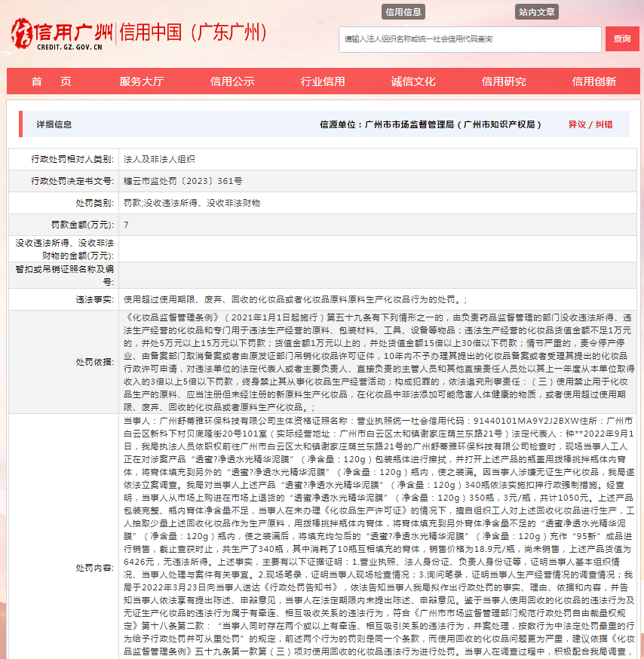Open the 信用创新 navigation item
The height and width of the screenshot is (659, 644).
click(x=594, y=81)
